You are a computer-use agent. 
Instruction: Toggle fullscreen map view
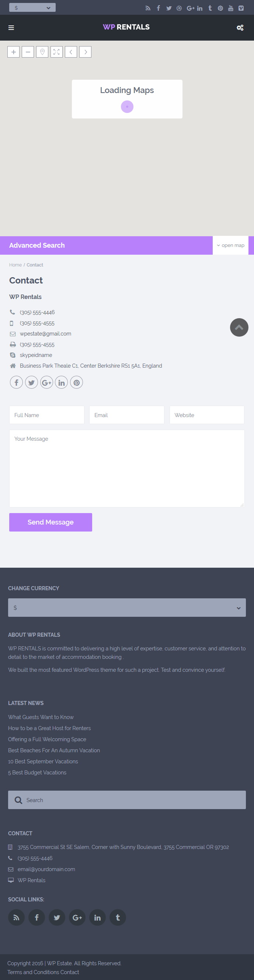pos(56,52)
